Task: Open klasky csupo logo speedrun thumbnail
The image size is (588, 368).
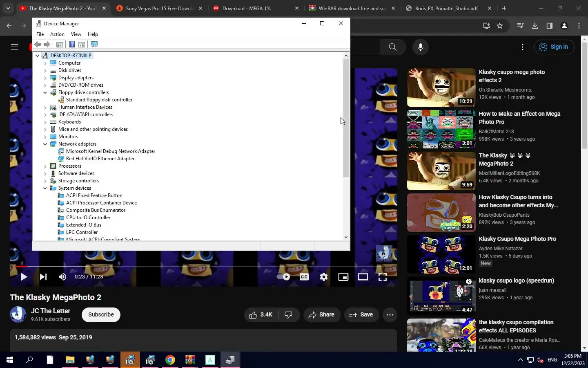Action: click(441, 296)
